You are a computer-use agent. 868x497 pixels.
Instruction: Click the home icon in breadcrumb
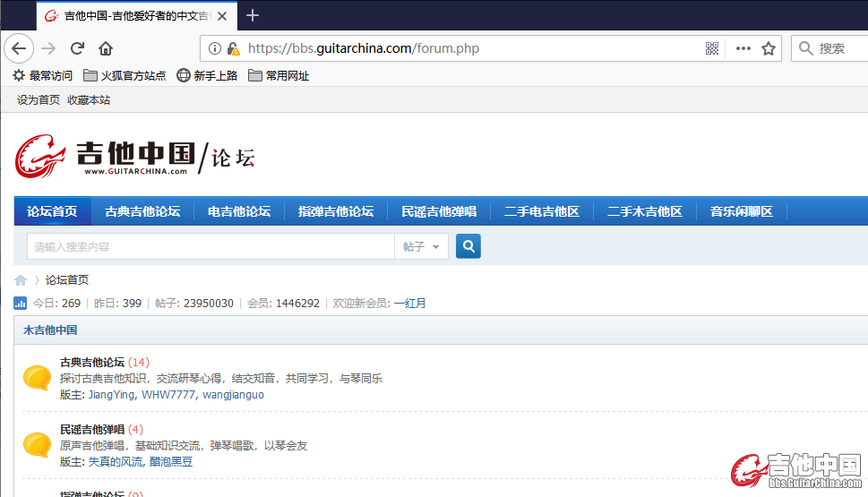click(x=21, y=280)
